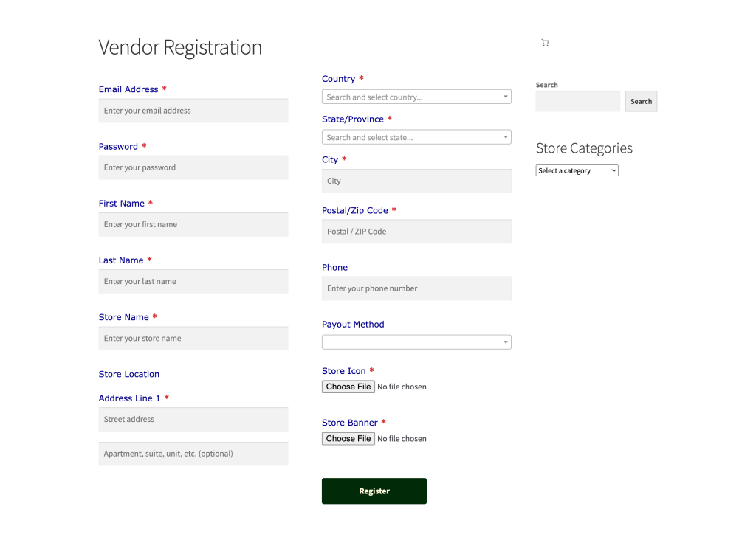Click the Apartment, suite, unit optional field
756x551 pixels.
coord(193,454)
